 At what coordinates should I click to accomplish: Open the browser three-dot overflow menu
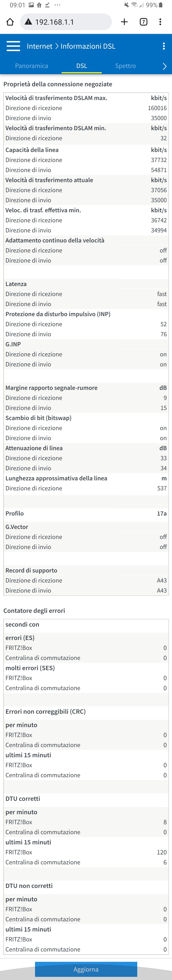pos(160,22)
